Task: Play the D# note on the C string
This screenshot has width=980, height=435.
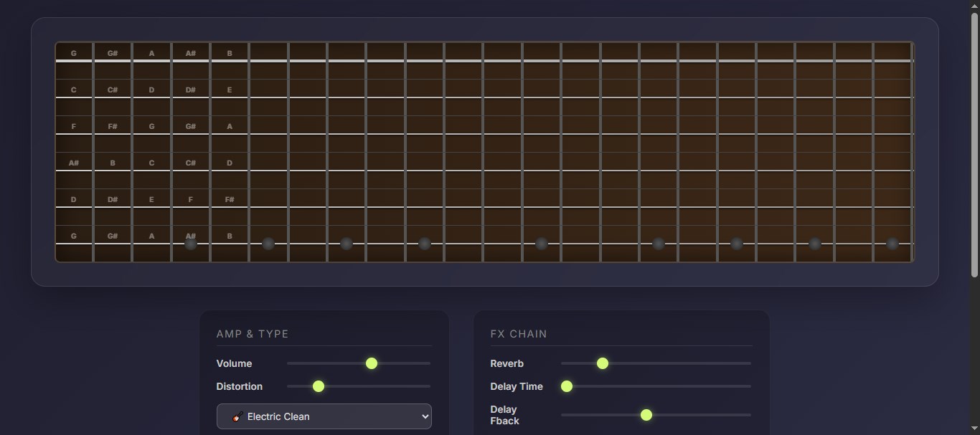Action: pos(190,90)
